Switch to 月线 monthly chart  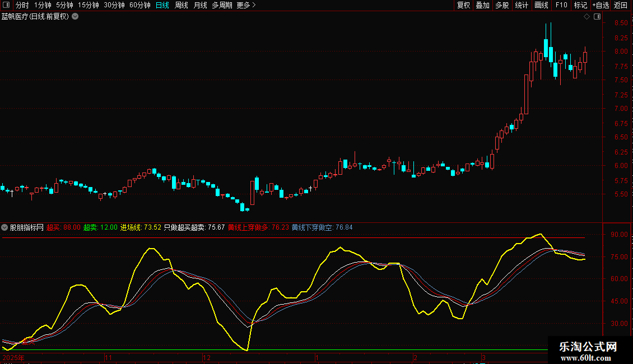(x=200, y=5)
